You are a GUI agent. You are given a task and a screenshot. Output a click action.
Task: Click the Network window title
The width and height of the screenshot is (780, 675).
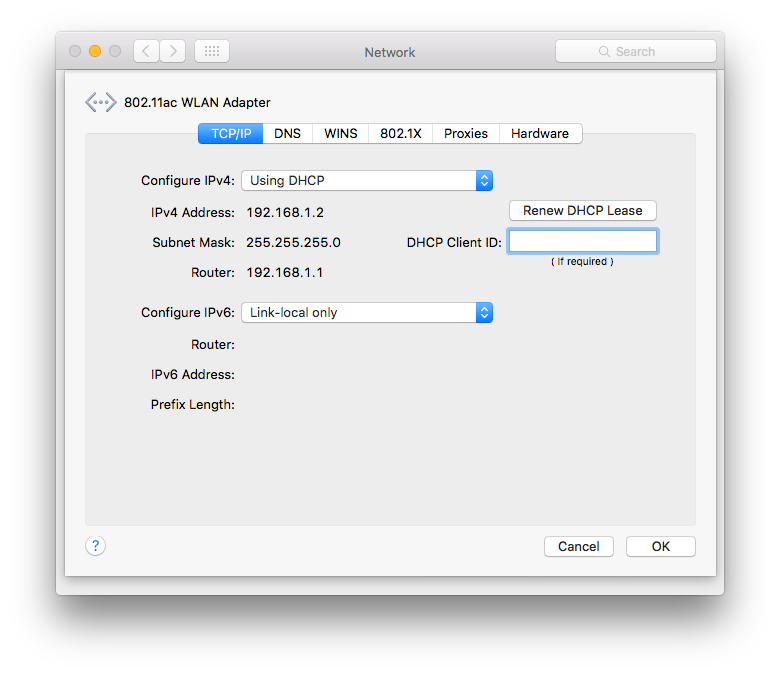[x=390, y=52]
